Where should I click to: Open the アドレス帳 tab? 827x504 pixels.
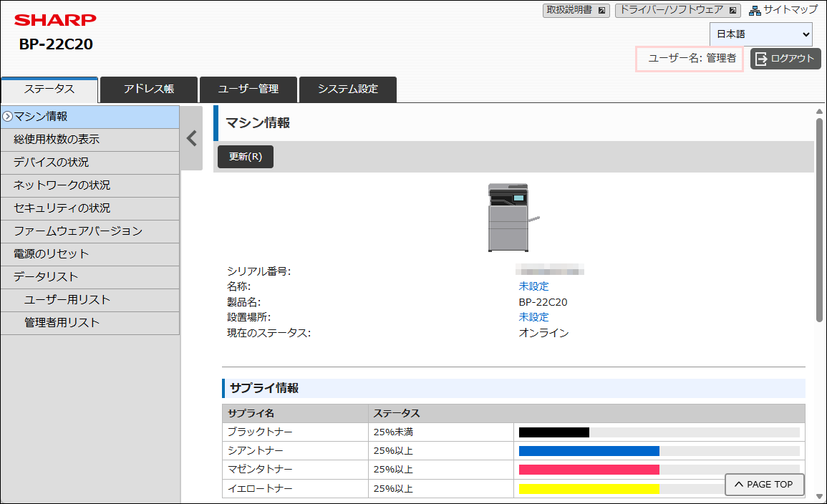149,89
